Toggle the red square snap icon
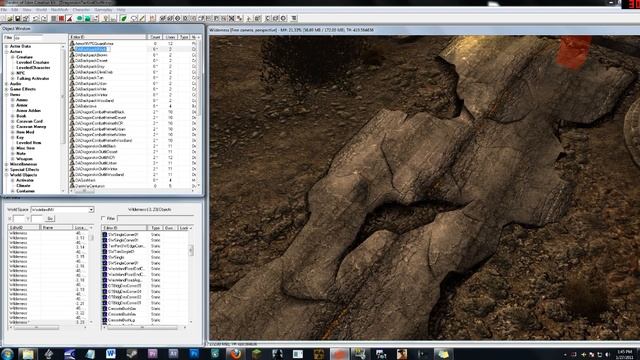Screen dimensions: 640x360 (62, 18)
